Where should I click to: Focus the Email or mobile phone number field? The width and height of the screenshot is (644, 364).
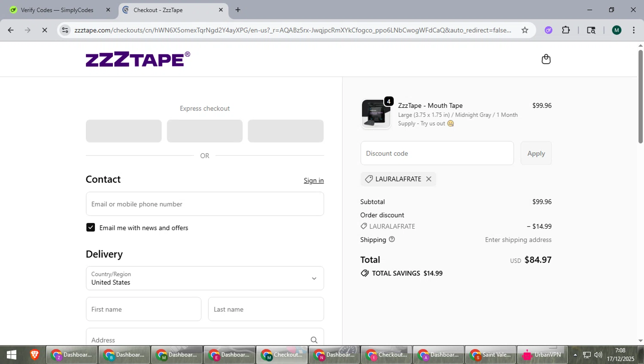click(205, 204)
